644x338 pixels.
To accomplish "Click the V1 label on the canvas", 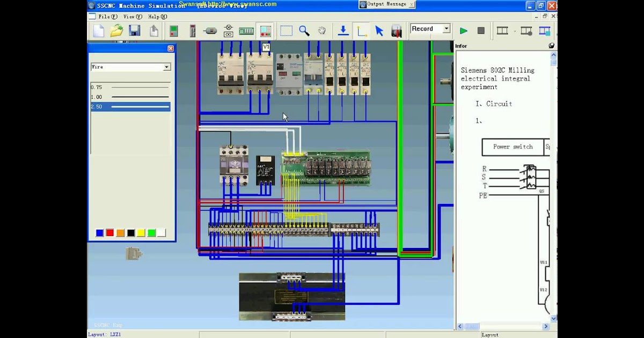I will coord(266,47).
